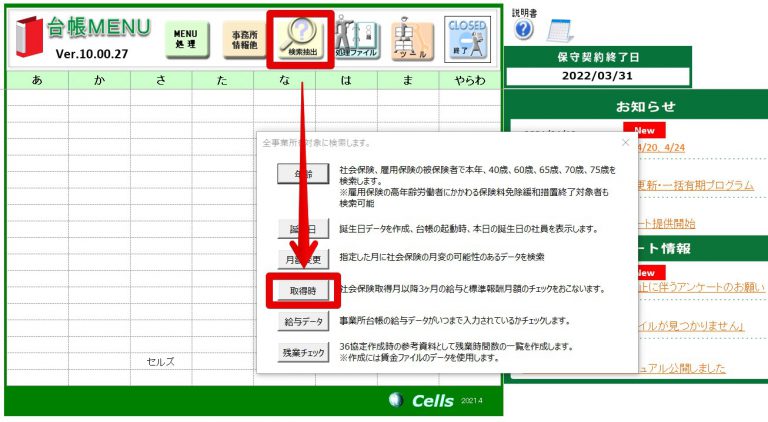
Task: Select the やらわ index tab
Action: (x=470, y=80)
